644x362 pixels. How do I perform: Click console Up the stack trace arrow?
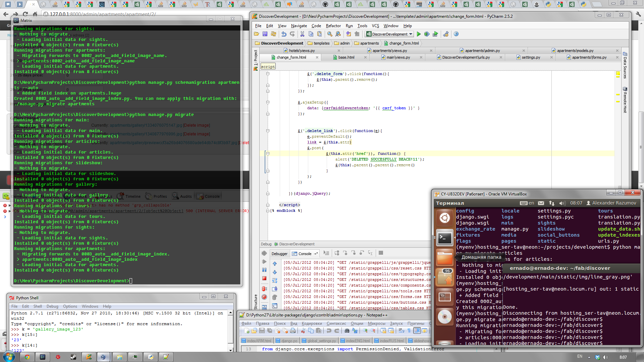275,264
